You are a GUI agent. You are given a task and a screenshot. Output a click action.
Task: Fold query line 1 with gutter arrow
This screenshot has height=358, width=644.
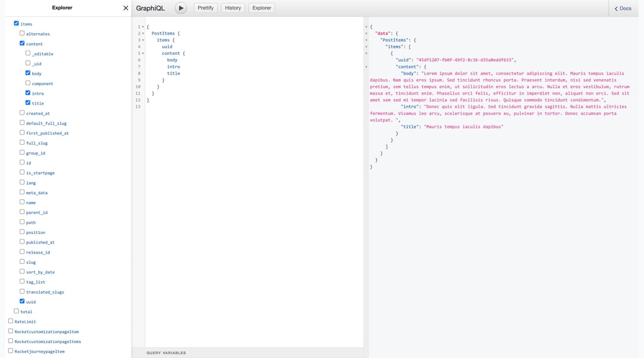coord(143,27)
